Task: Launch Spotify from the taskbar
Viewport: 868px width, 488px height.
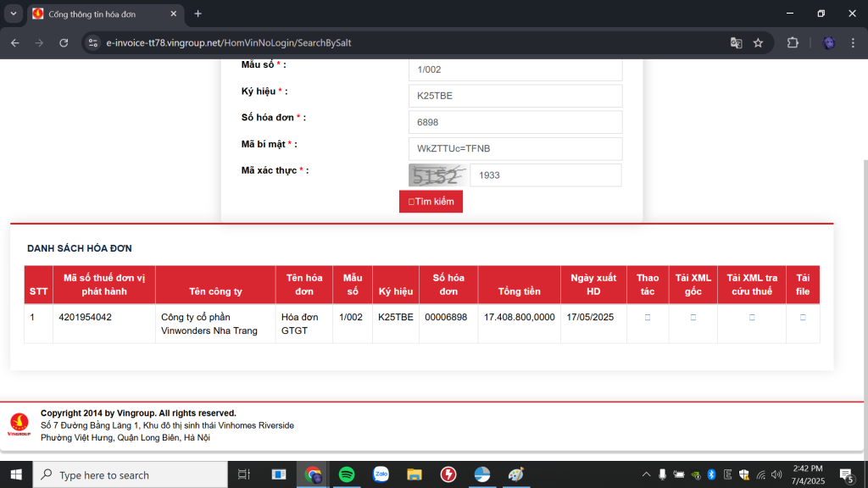Action: [347, 474]
